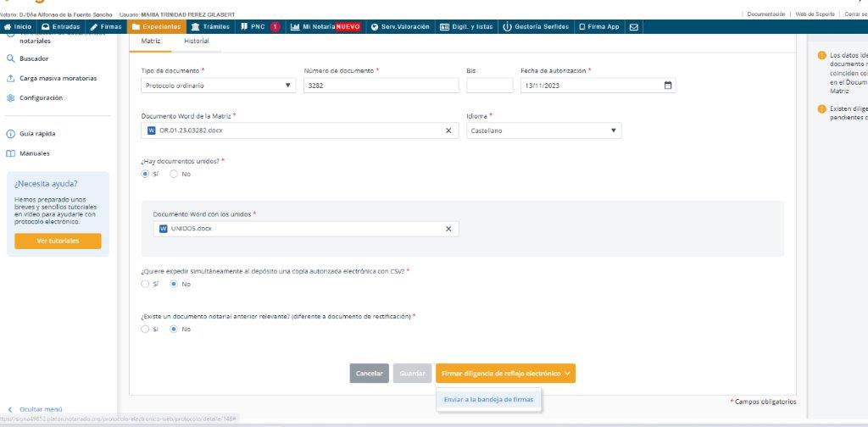
Task: Open the Guía rápida info item
Action: (x=37, y=133)
